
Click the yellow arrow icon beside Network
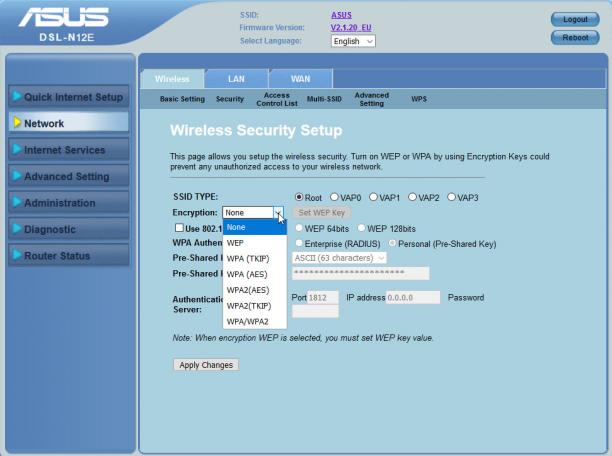click(x=17, y=123)
